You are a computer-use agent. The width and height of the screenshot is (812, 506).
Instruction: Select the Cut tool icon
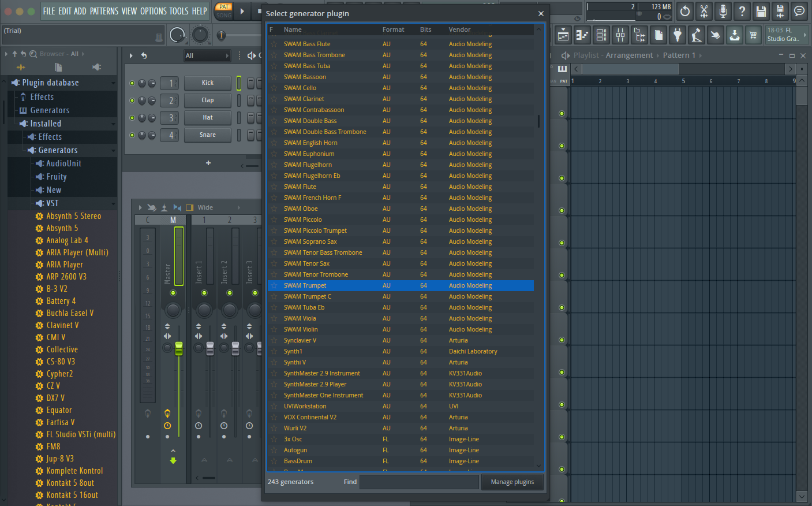pyautogui.click(x=704, y=12)
